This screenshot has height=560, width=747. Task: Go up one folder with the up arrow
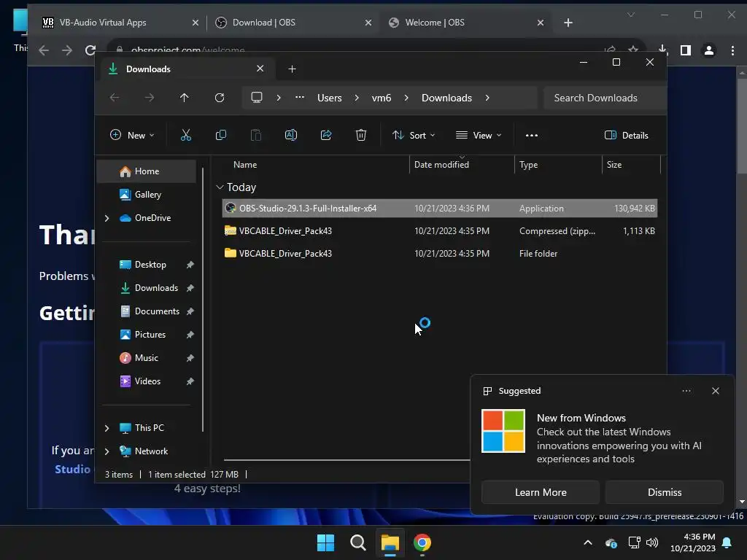point(185,98)
